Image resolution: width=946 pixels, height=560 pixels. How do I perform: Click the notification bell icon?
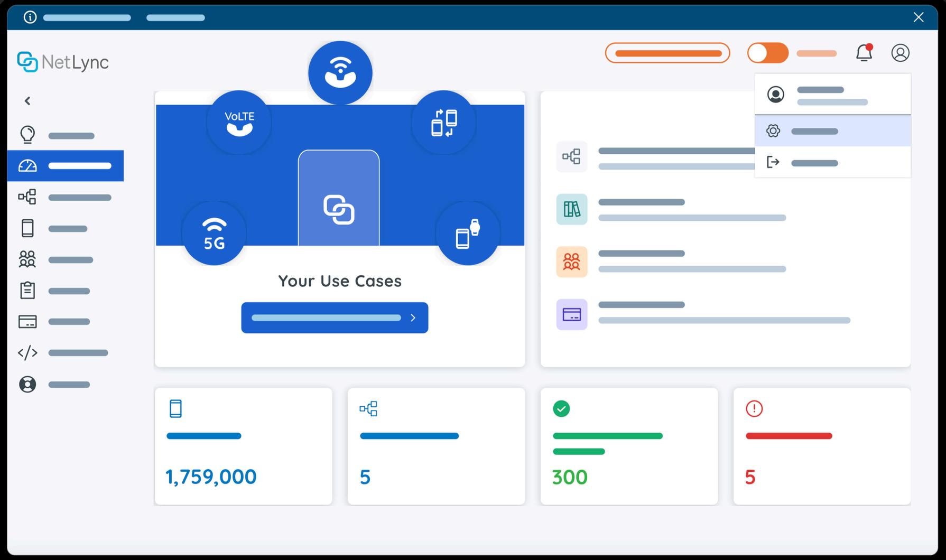pos(864,53)
